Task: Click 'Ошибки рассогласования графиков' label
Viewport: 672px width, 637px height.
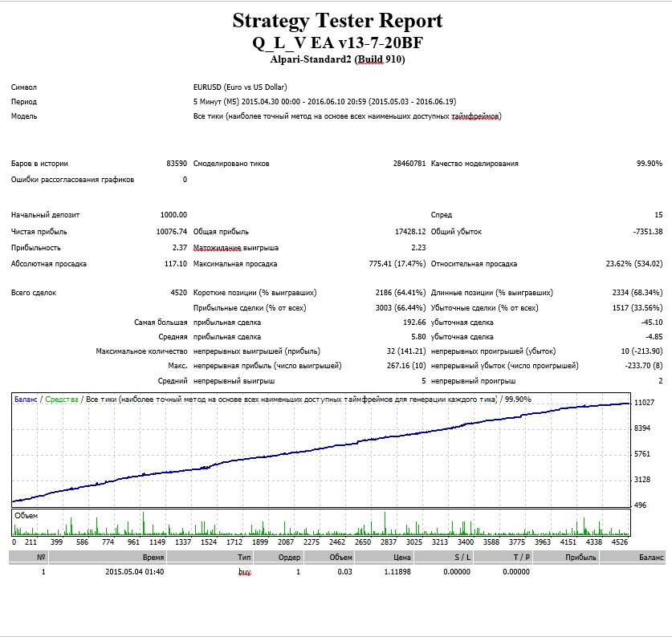Action: pyautogui.click(x=72, y=180)
